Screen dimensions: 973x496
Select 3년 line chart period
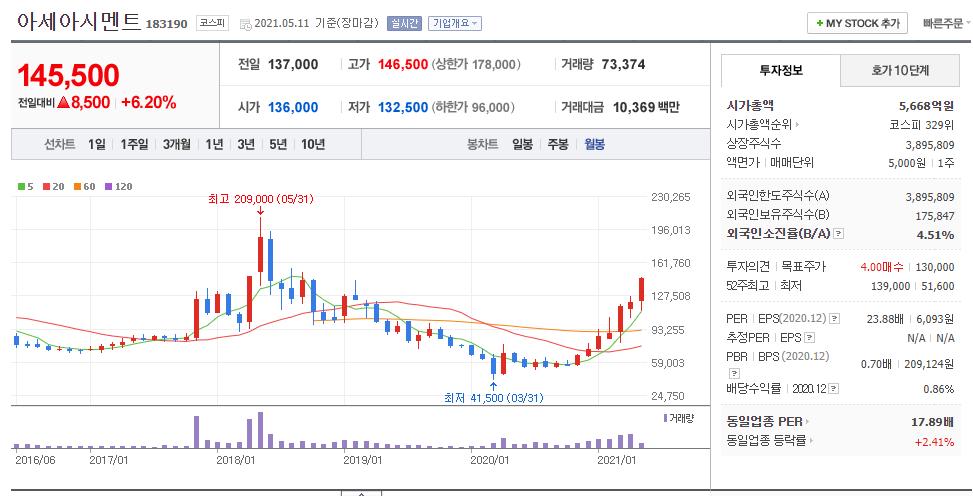(246, 144)
